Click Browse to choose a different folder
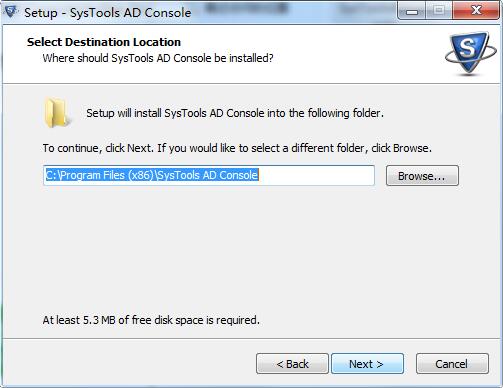This screenshot has width=503, height=388. [x=422, y=176]
